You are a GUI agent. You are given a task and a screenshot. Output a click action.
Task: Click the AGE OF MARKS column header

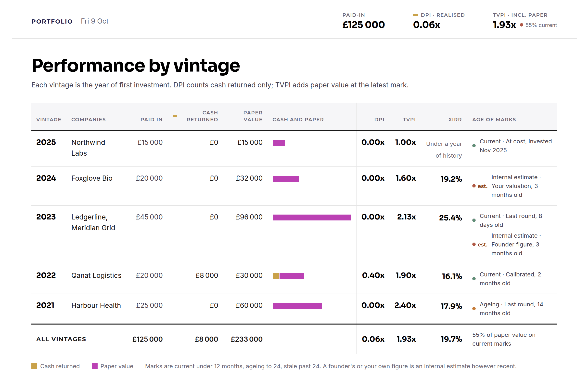494,120
